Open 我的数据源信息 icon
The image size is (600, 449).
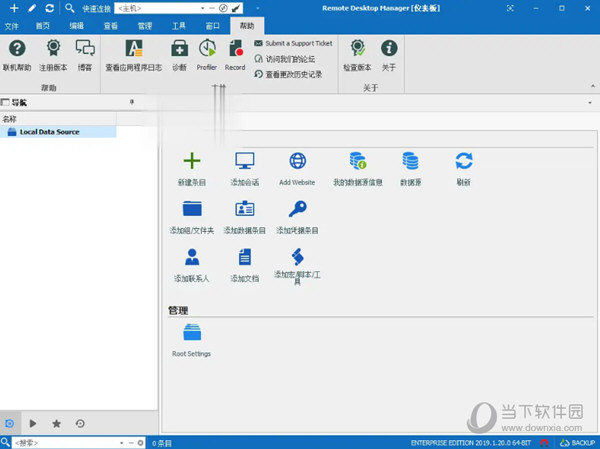pyautogui.click(x=358, y=161)
